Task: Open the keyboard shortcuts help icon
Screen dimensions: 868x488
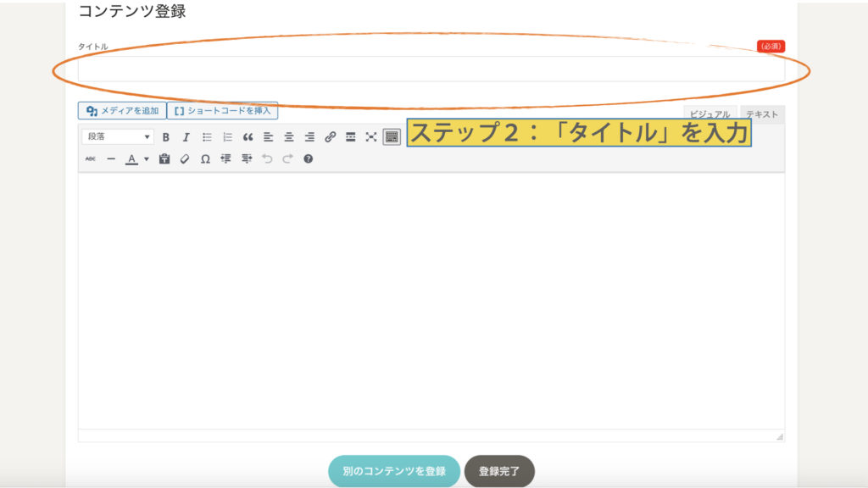Action: (308, 158)
